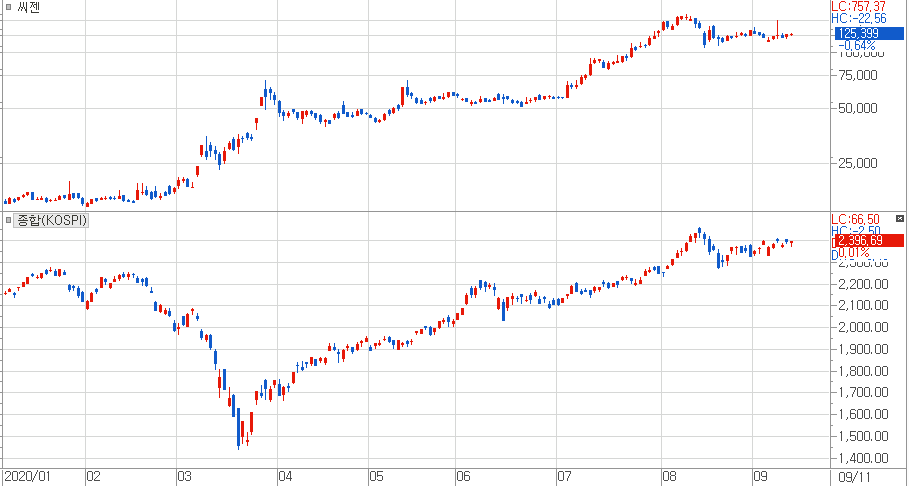Click the 50,000 price axis label
This screenshot has width=909, height=486.
857,108
